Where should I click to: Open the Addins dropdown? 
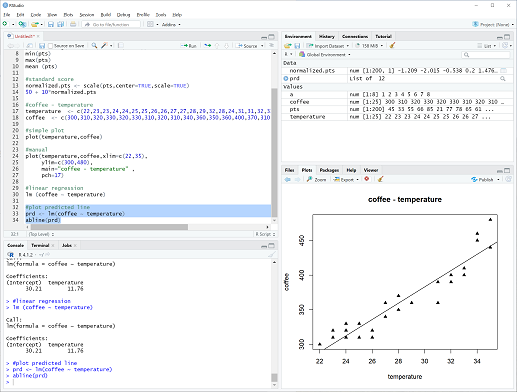pos(171,24)
